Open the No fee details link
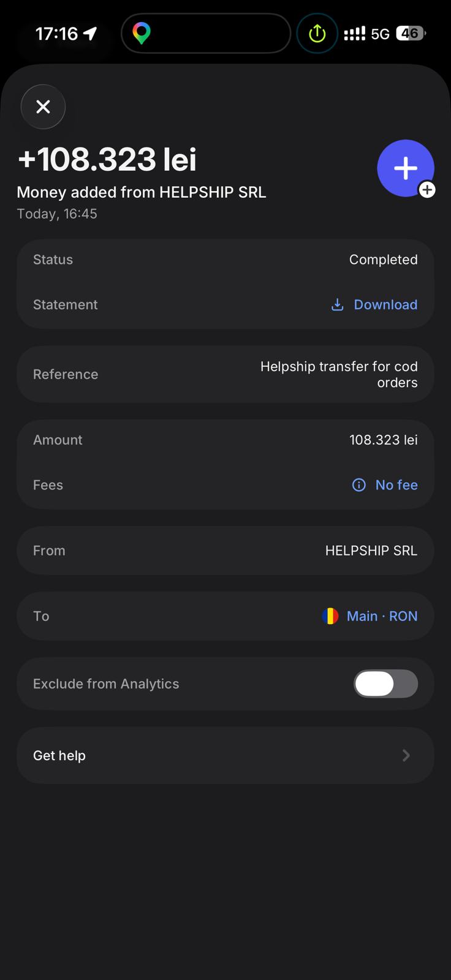The width and height of the screenshot is (451, 980). pos(396,484)
